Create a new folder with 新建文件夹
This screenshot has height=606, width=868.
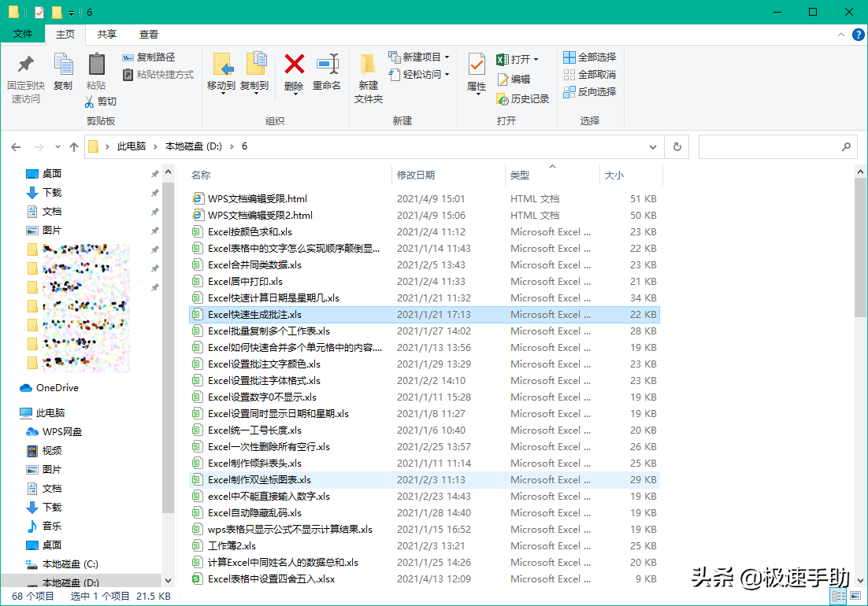[x=367, y=76]
